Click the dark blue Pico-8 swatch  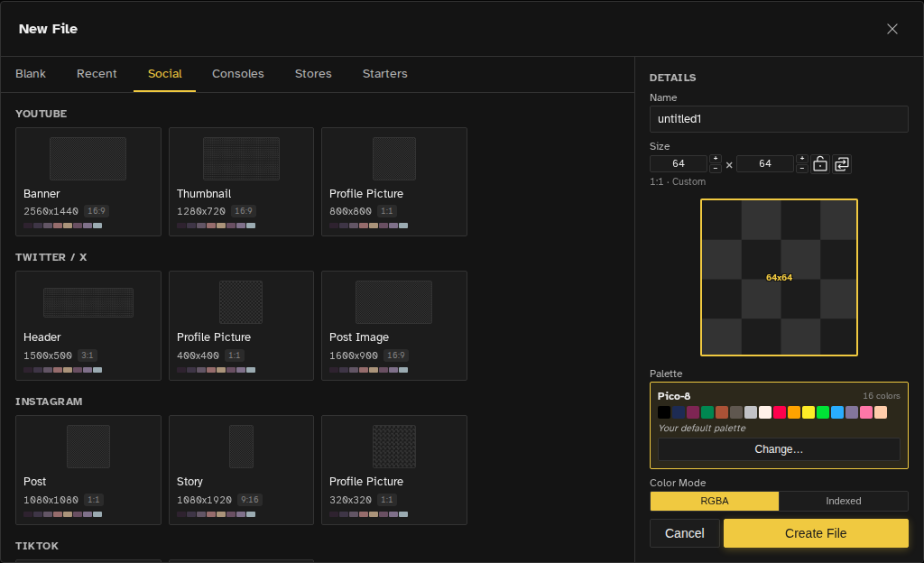click(679, 412)
